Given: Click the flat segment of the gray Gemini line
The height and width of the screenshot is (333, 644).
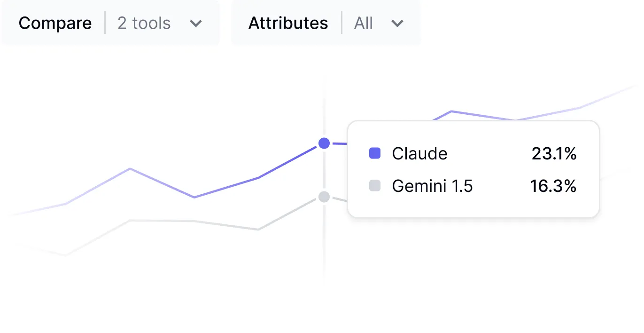Looking at the screenshot, I should [162, 221].
